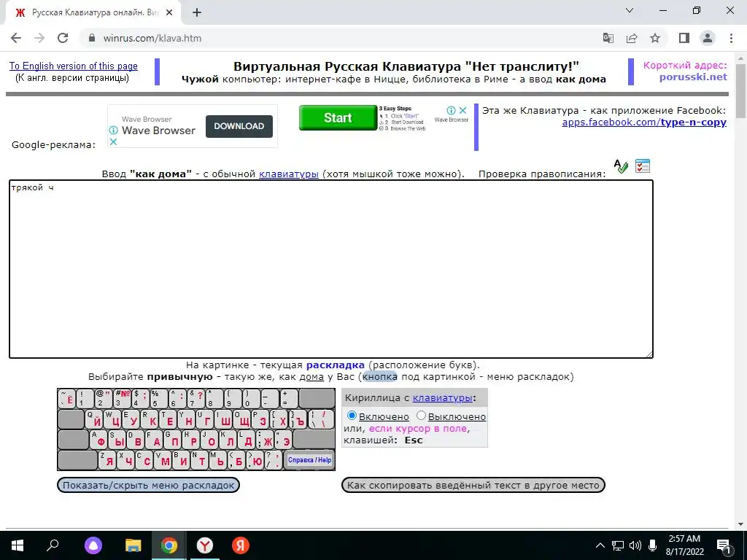Open apps.facebook.com/type-n-copy link
The height and width of the screenshot is (560, 747).
pos(644,122)
